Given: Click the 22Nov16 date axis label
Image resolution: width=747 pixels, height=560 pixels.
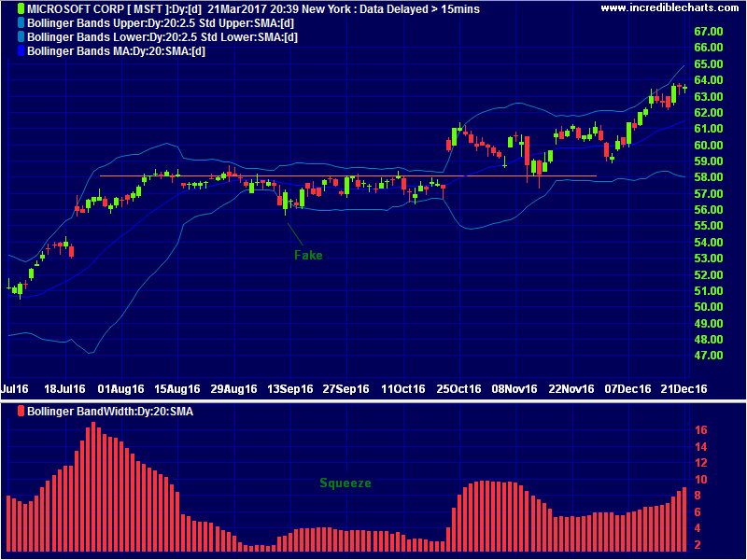Looking at the screenshot, I should click(571, 389).
